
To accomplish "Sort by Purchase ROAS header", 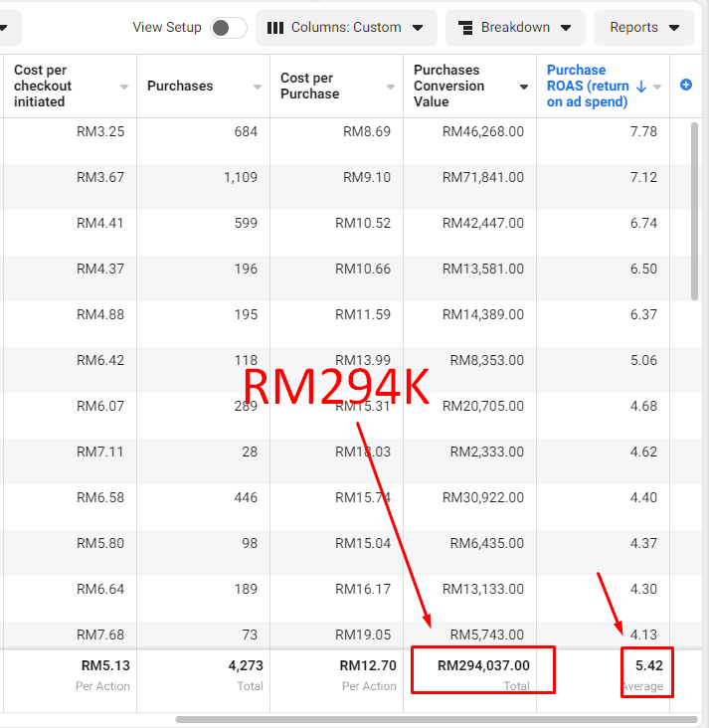I will 588,86.
